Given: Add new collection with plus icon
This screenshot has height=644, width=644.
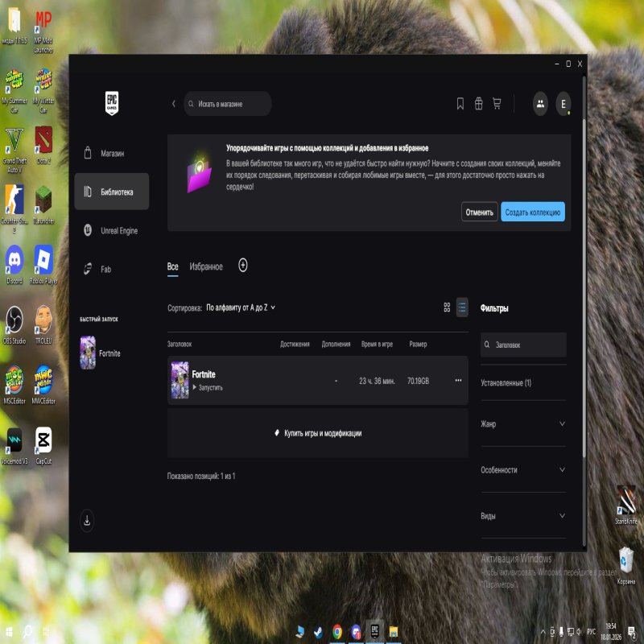Looking at the screenshot, I should click(243, 266).
